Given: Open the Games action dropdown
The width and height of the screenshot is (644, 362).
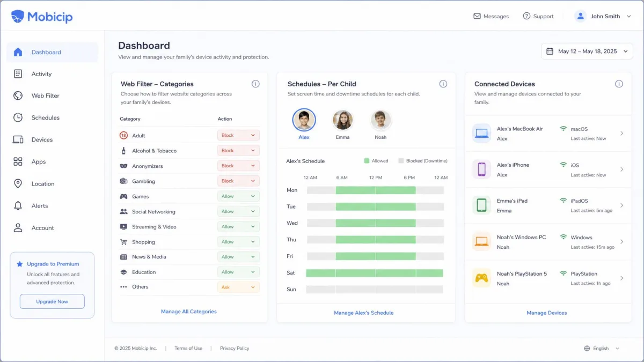Looking at the screenshot, I should pos(238,196).
